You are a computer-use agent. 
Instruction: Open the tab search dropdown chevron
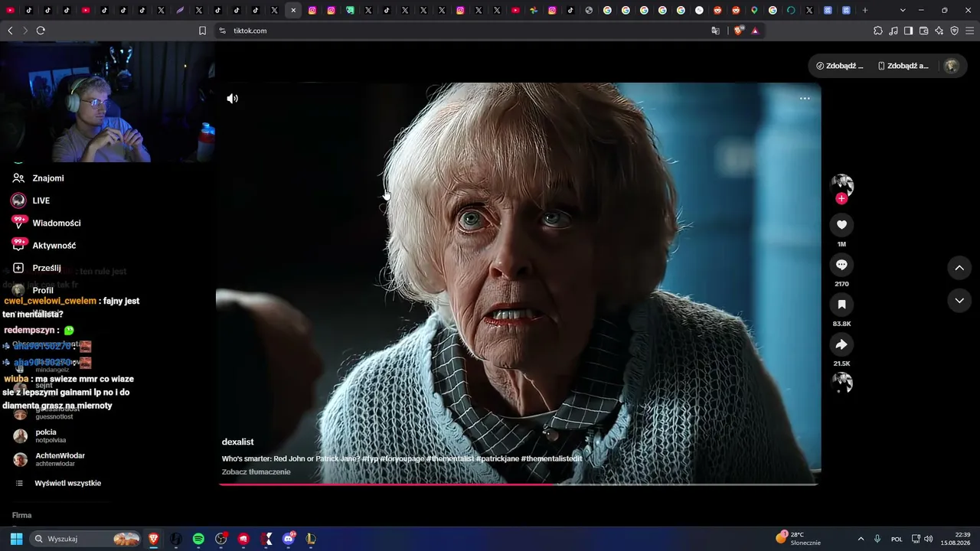(x=903, y=10)
